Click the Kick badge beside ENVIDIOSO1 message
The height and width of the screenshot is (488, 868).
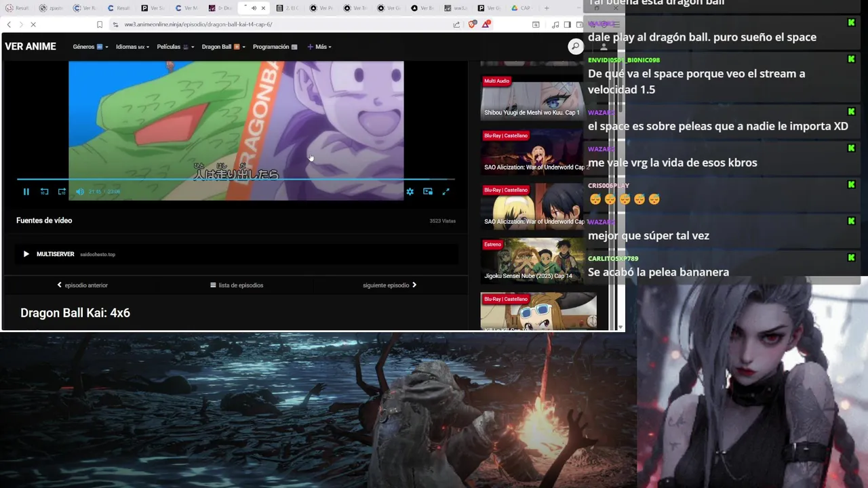click(851, 59)
